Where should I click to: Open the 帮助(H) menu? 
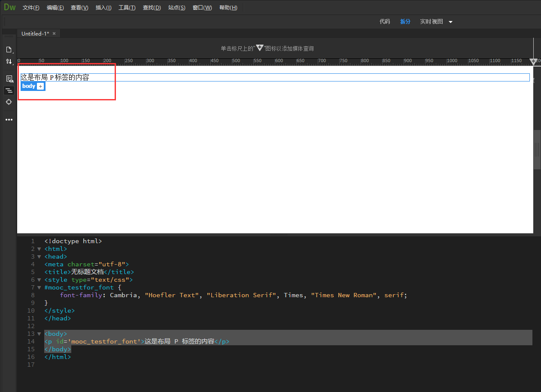[x=228, y=8]
